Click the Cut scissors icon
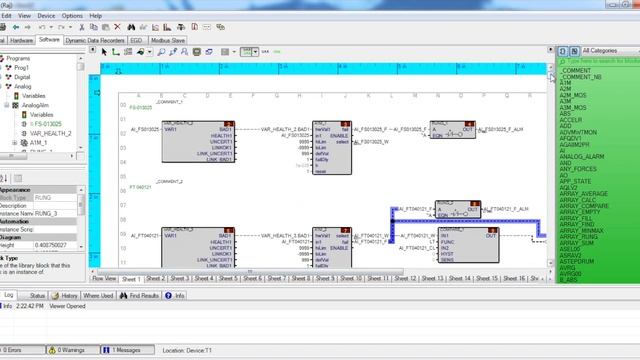Image resolution: width=640 pixels, height=360 pixels. (82, 27)
